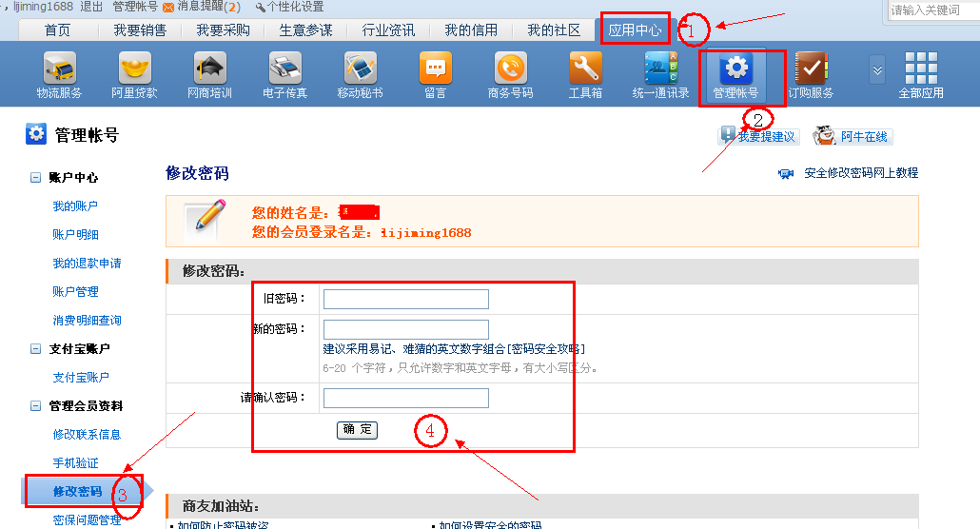The image size is (980, 529).
Task: Collapse the 支付宝账户 sidebar section
Action: tap(36, 349)
